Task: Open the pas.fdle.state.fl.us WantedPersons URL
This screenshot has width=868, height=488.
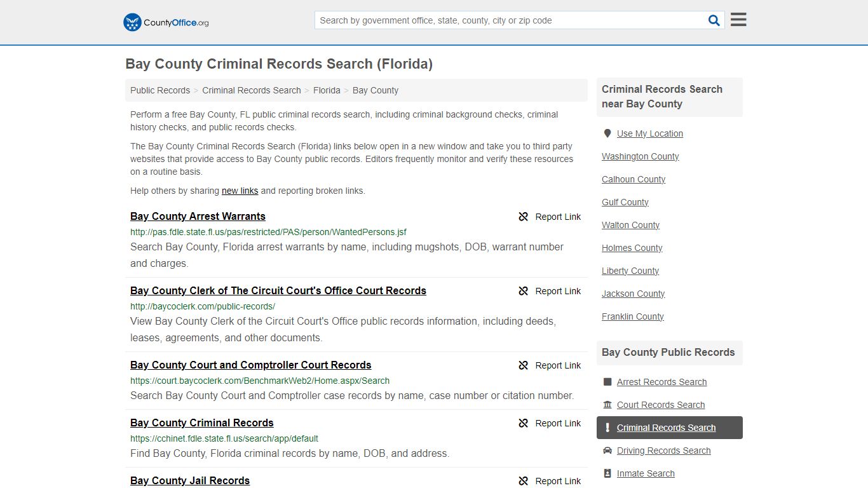Action: [x=268, y=232]
